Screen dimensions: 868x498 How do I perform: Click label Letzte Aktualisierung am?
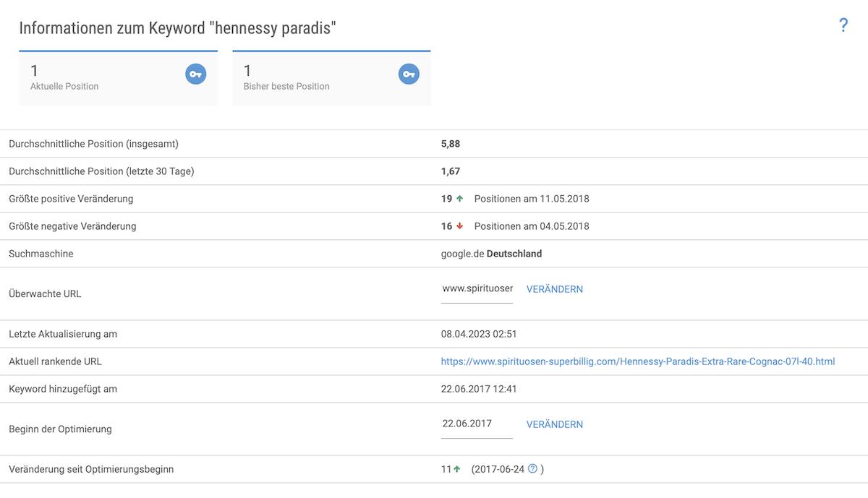[x=63, y=334]
